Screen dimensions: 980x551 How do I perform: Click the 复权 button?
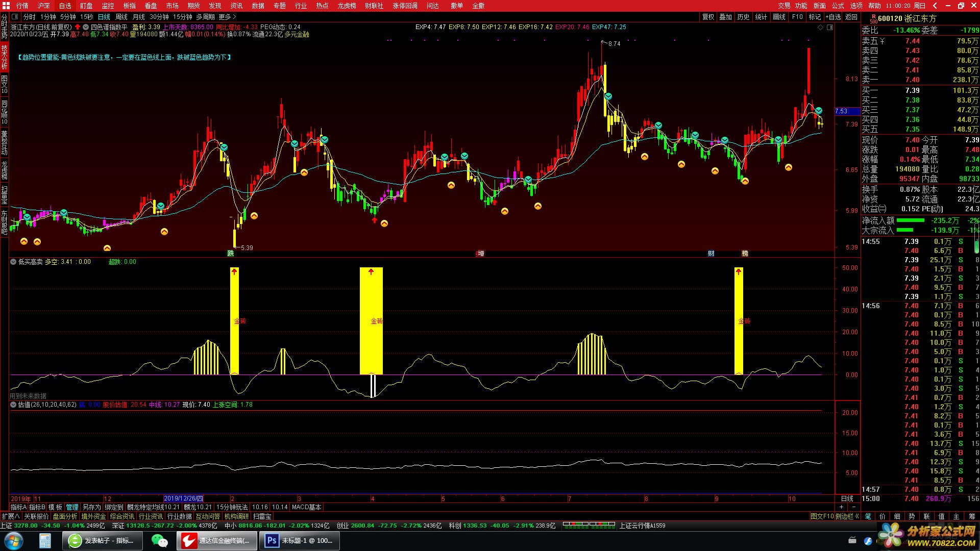point(708,17)
